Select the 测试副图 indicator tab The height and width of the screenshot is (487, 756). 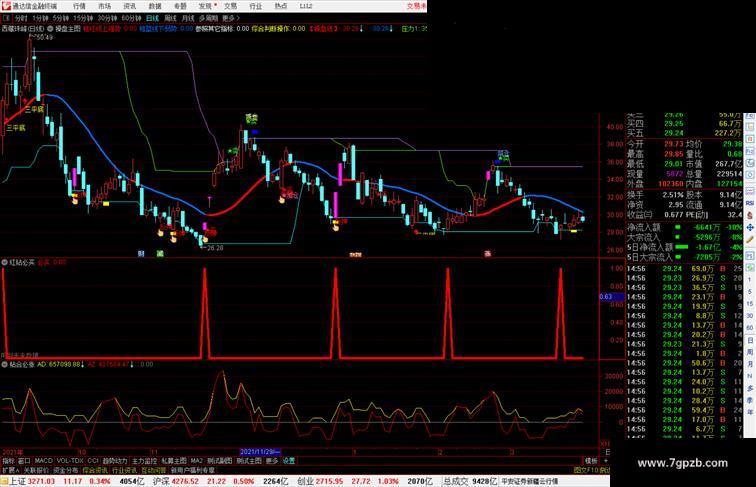[219, 461]
